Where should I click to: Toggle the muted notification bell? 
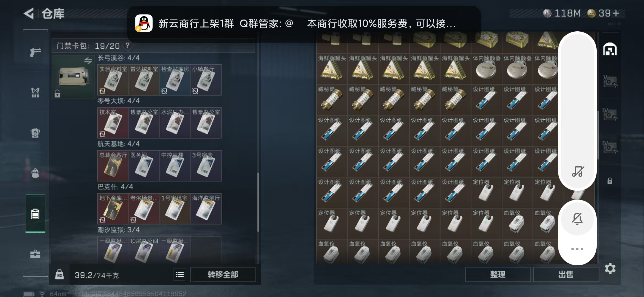click(x=577, y=219)
